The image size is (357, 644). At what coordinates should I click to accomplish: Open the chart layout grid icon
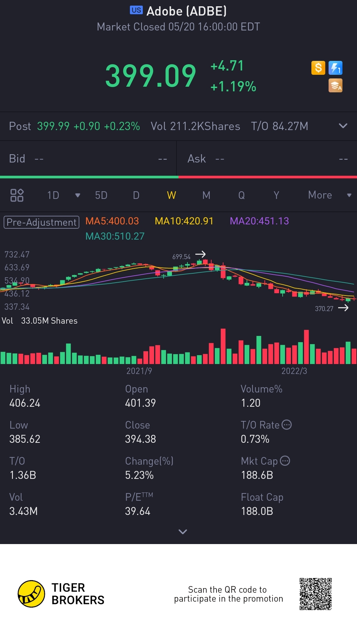pyautogui.click(x=17, y=195)
